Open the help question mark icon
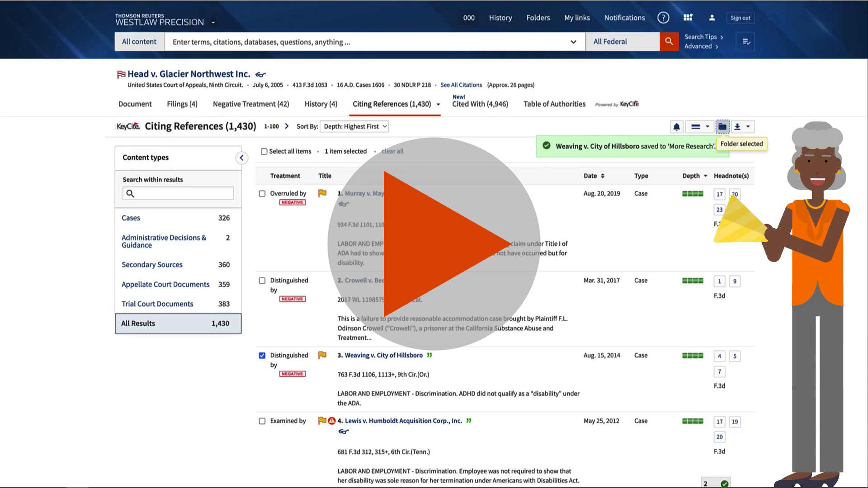Screen dimensions: 868x488 tap(663, 18)
